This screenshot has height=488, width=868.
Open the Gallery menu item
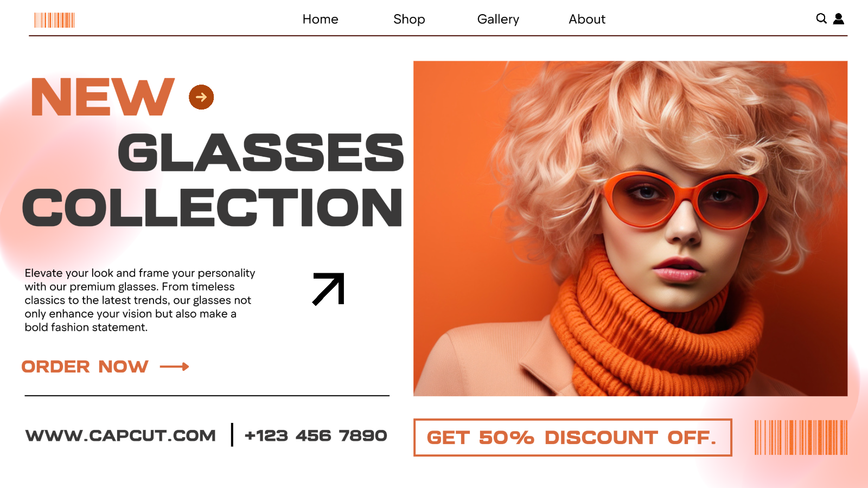point(498,20)
